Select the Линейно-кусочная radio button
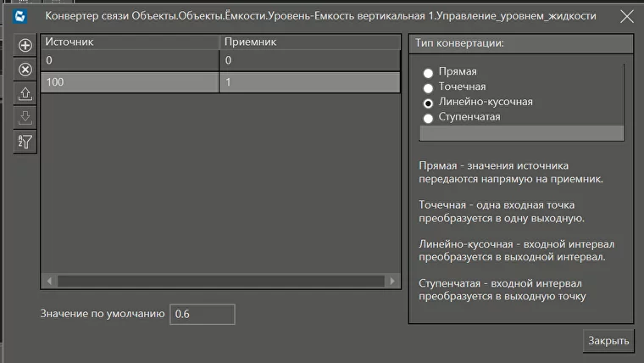Image resolution: width=644 pixels, height=363 pixels. tap(428, 103)
